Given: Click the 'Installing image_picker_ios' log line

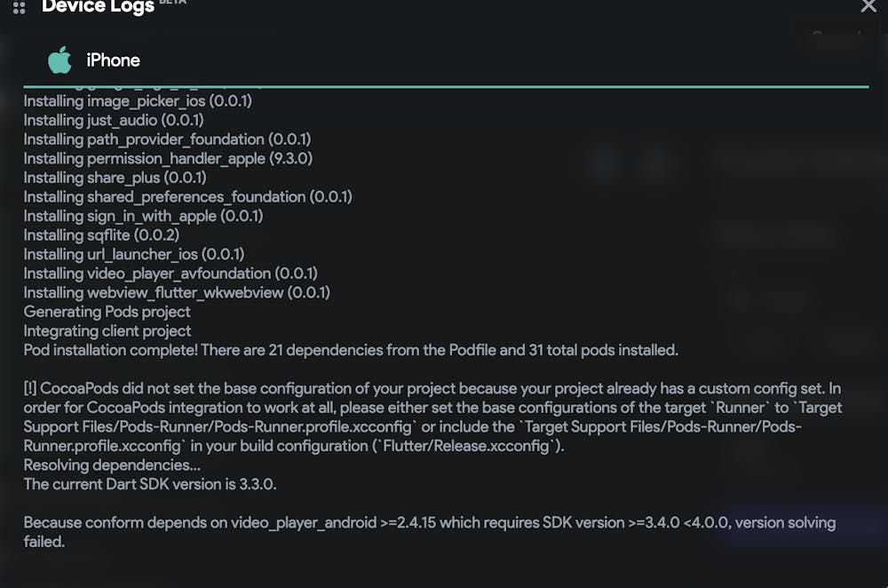Looking at the screenshot, I should [138, 101].
